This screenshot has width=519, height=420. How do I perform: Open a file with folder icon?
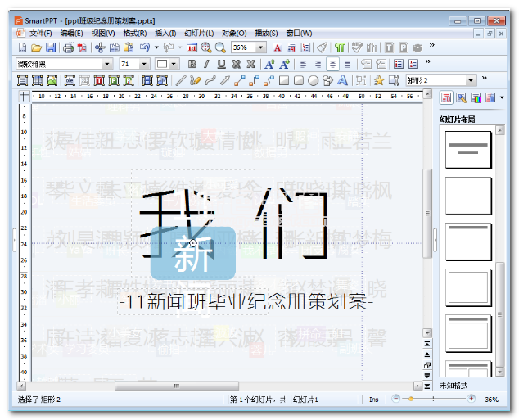pyautogui.click(x=36, y=47)
